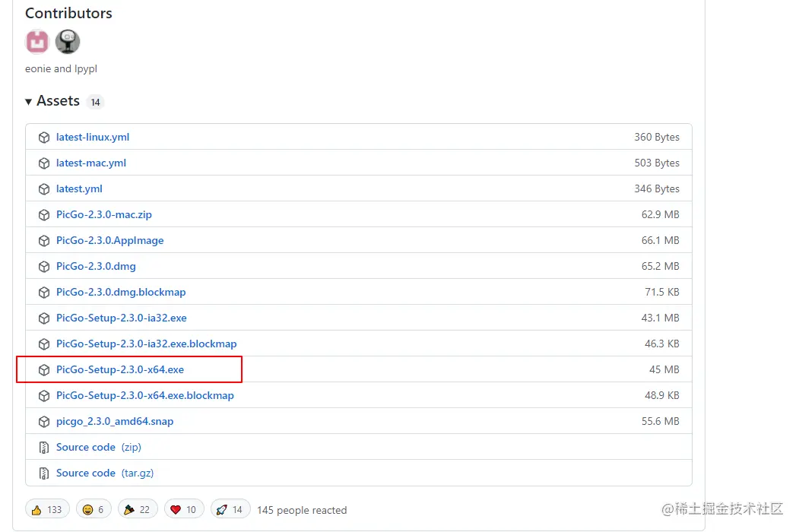Image resolution: width=799 pixels, height=532 pixels.
Task: Click 'eonie and lpypl' contributor names
Action: coord(61,69)
